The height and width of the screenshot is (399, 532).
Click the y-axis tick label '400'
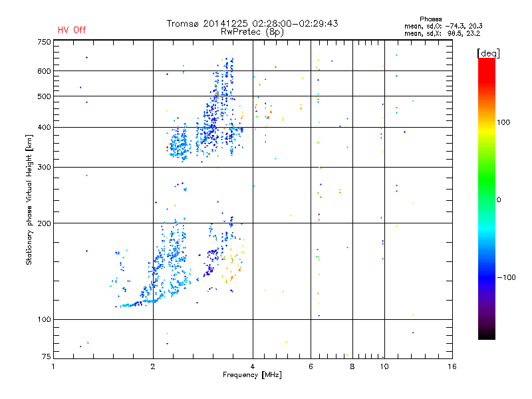(44, 127)
